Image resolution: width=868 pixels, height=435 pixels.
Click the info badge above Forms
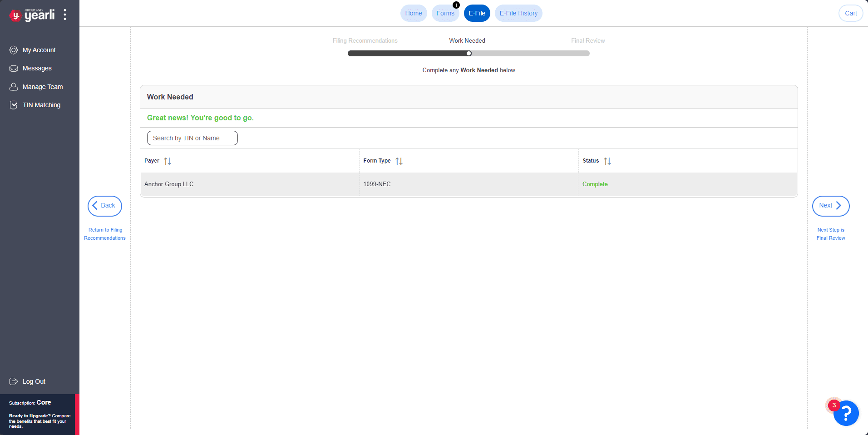[456, 5]
